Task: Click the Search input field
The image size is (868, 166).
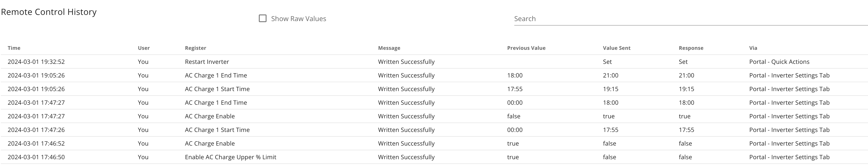Action: (x=691, y=19)
